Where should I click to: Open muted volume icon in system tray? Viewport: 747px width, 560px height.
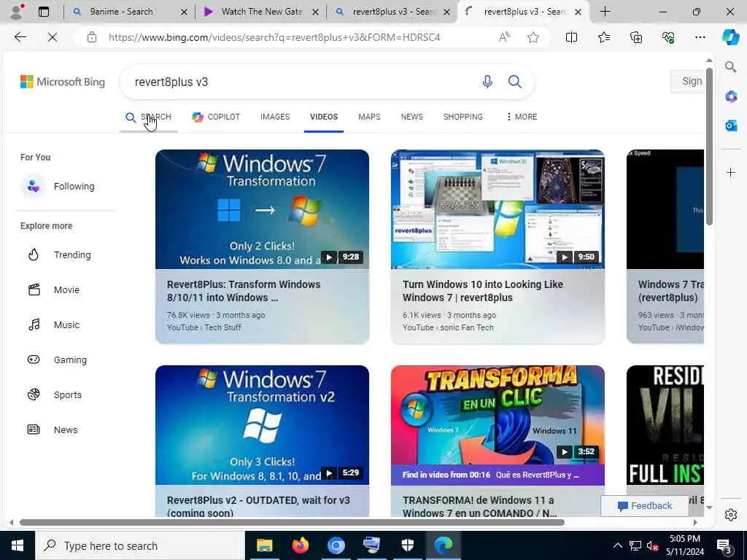pos(653,545)
